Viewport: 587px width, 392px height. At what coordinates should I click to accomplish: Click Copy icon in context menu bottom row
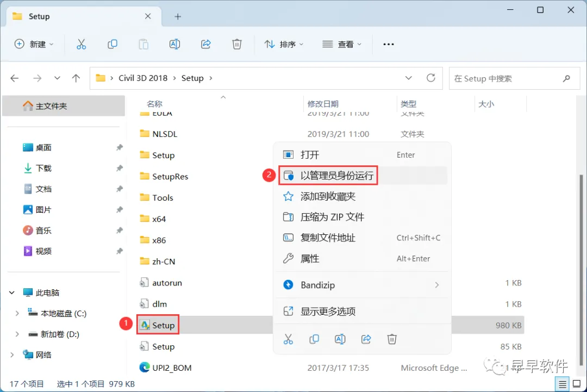point(314,339)
